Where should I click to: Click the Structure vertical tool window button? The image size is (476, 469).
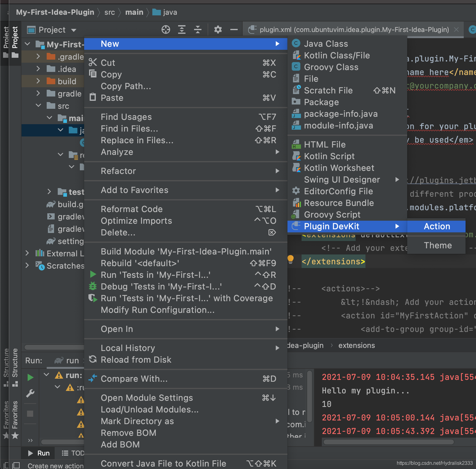[x=15, y=367]
